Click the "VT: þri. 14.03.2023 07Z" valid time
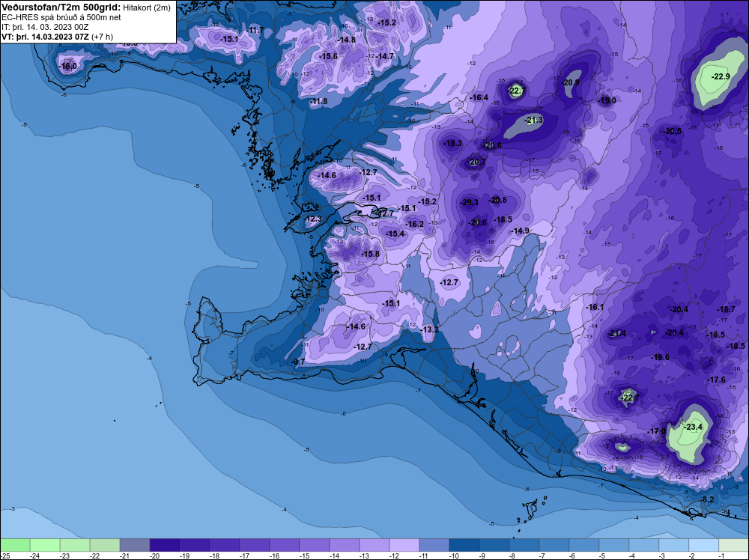 pos(45,37)
